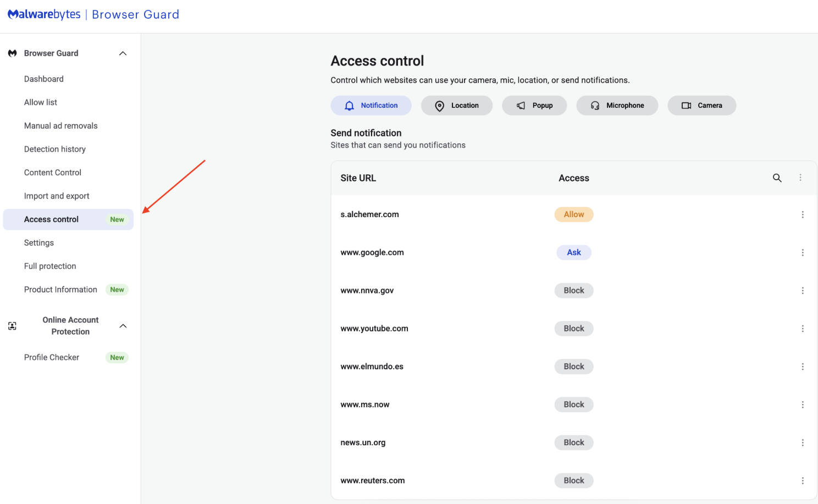Click the Online Account Protection profile icon

tap(13, 326)
